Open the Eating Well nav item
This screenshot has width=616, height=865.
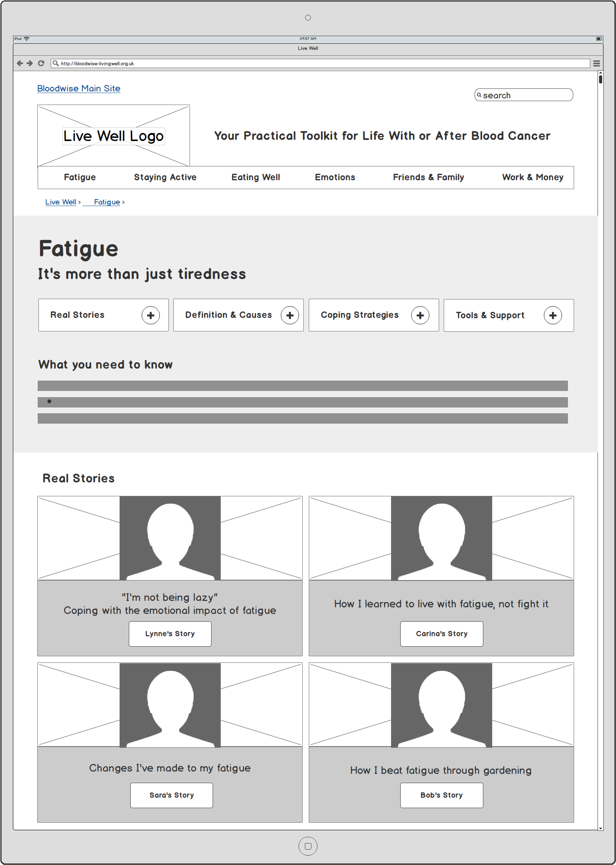(x=256, y=177)
